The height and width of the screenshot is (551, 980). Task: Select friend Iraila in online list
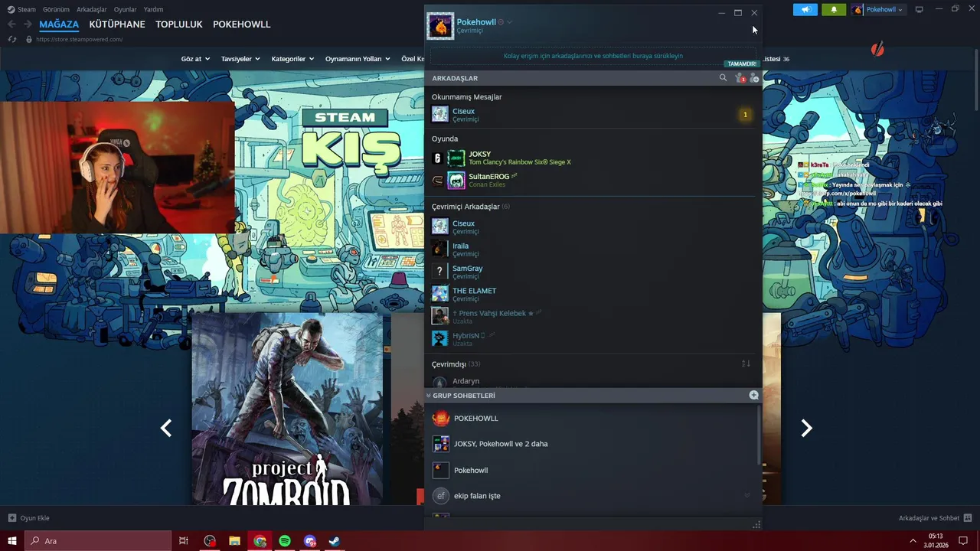point(592,249)
